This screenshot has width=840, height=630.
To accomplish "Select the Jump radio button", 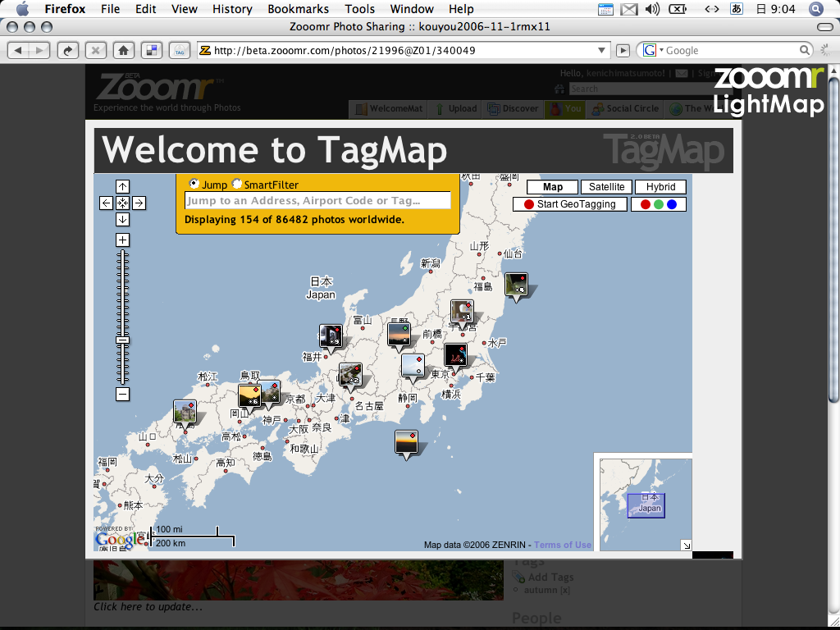I will coord(194,184).
